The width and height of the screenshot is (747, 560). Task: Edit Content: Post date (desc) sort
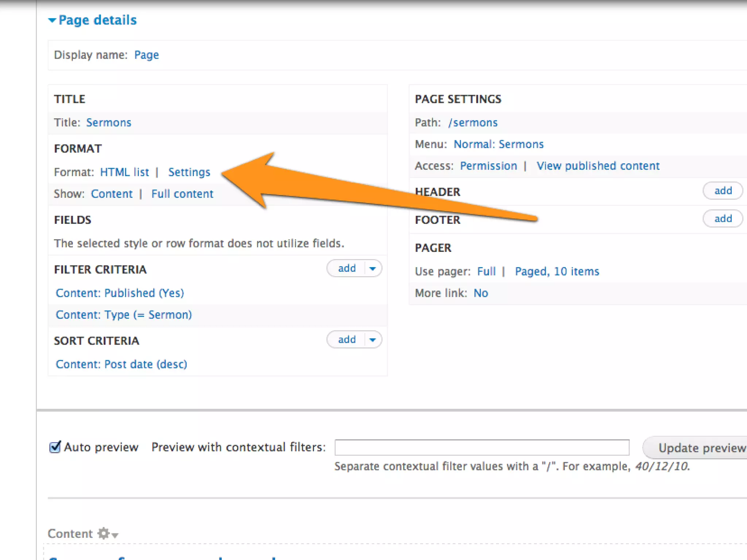[121, 364]
